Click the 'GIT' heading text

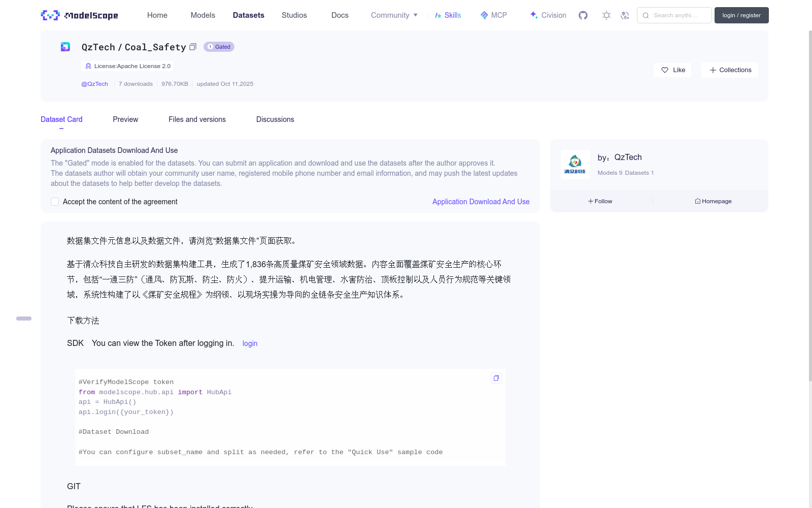coord(74,486)
